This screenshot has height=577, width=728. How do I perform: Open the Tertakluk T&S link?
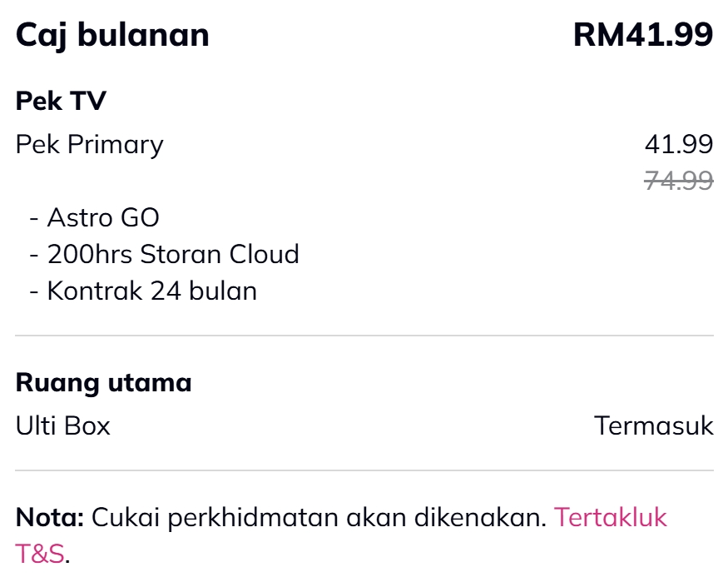point(610,517)
